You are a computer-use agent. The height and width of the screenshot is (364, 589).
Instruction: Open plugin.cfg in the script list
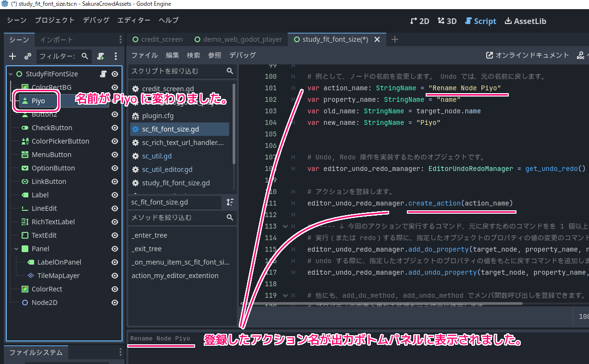tap(158, 116)
